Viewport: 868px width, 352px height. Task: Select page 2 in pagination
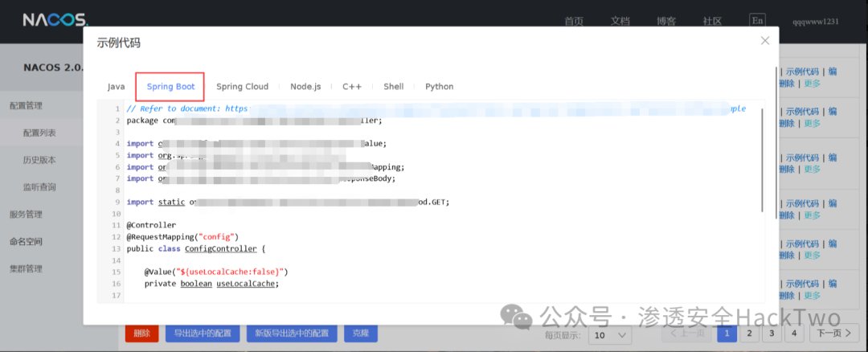tap(749, 334)
